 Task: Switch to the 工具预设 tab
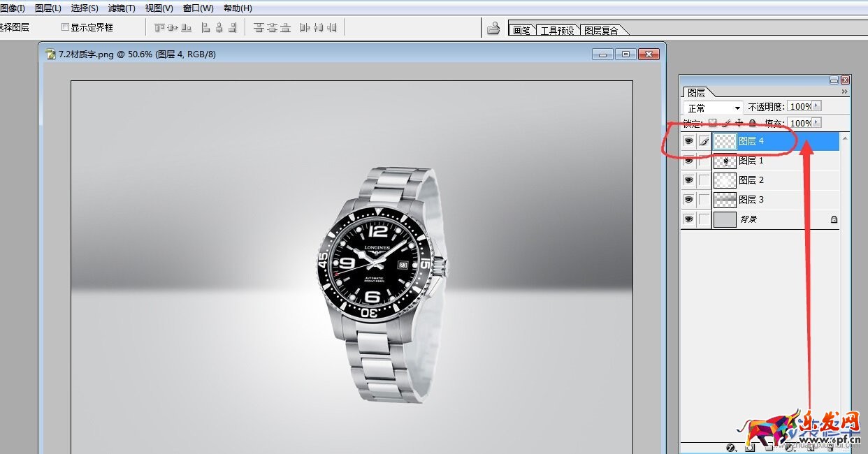(557, 30)
